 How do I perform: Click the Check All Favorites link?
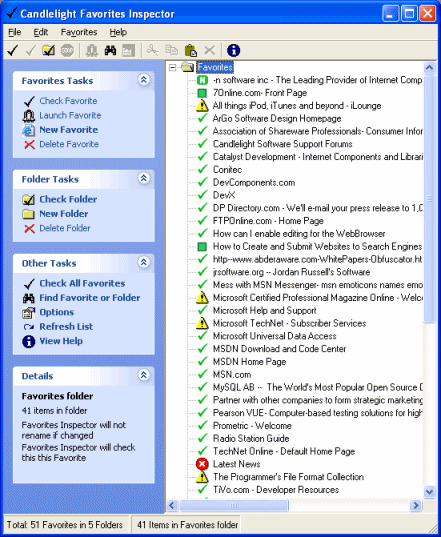[82, 284]
